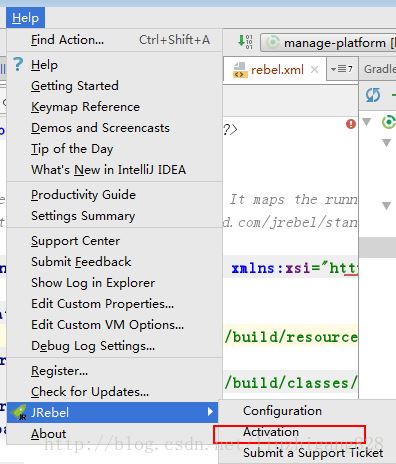Choose Edit Custom Properties...

tap(115, 304)
